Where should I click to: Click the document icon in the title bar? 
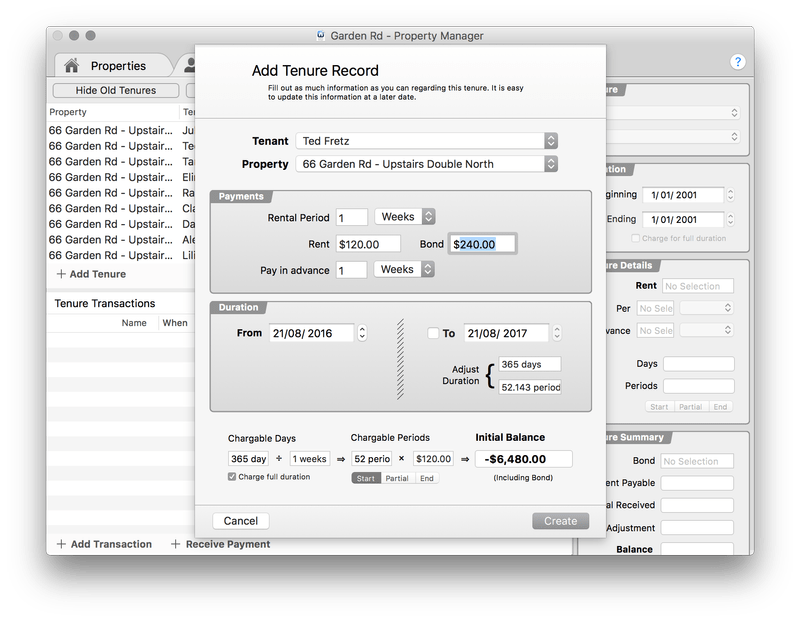(x=321, y=35)
